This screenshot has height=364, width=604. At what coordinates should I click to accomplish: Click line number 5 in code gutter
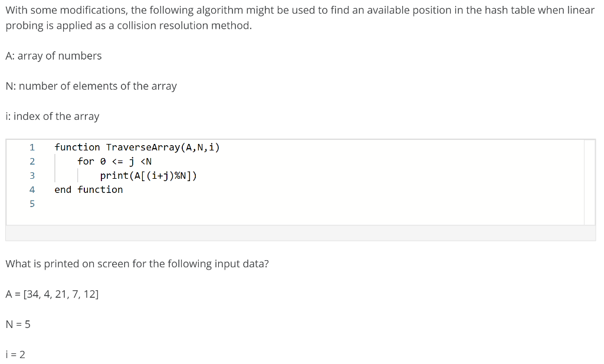coord(32,204)
